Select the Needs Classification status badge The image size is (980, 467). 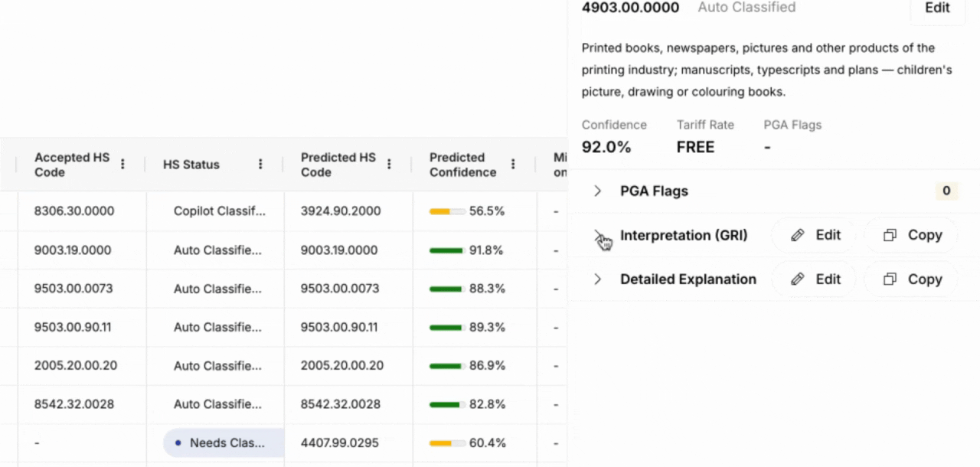[x=223, y=443]
